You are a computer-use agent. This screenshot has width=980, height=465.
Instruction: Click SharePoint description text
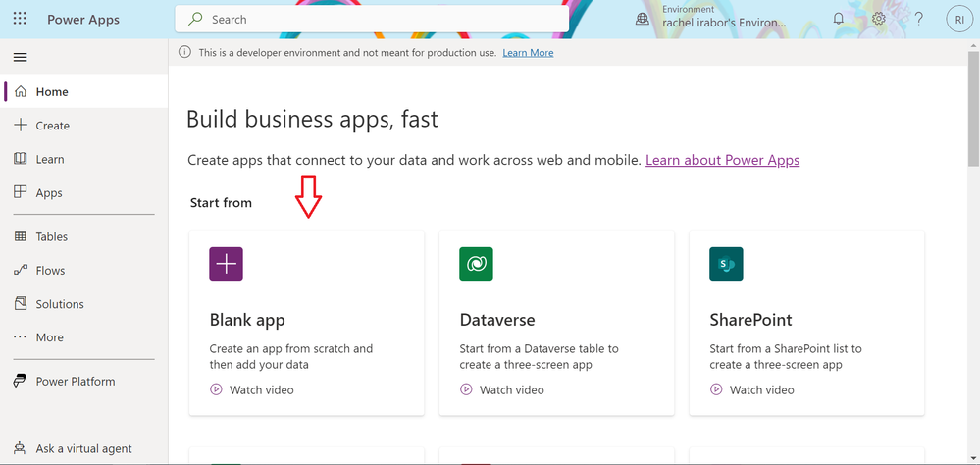786,356
